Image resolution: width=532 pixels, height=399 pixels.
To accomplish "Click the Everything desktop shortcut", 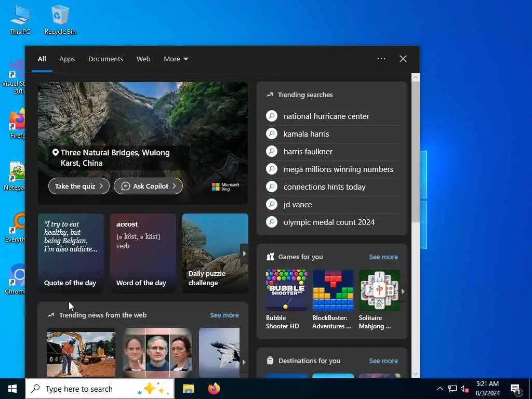I will (15, 228).
